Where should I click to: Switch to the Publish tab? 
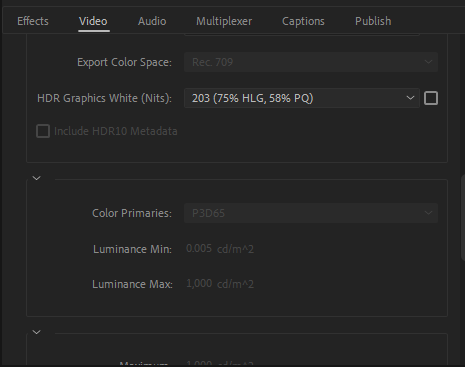pos(373,21)
